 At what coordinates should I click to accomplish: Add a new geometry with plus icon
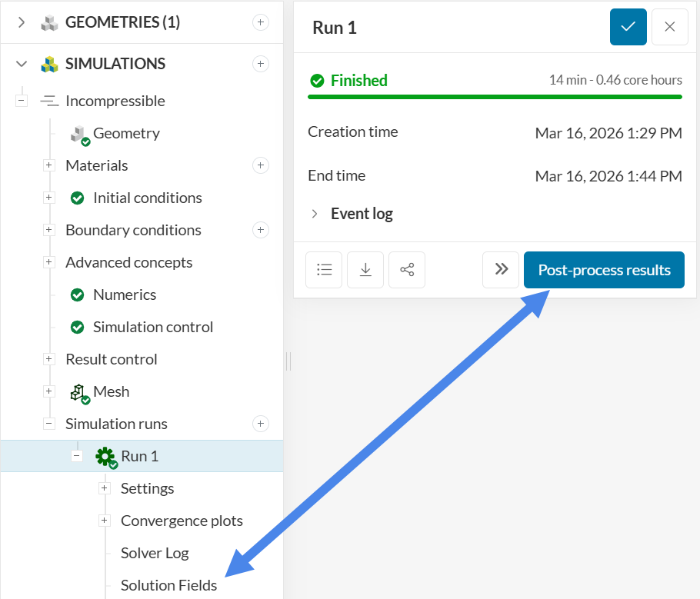[261, 22]
